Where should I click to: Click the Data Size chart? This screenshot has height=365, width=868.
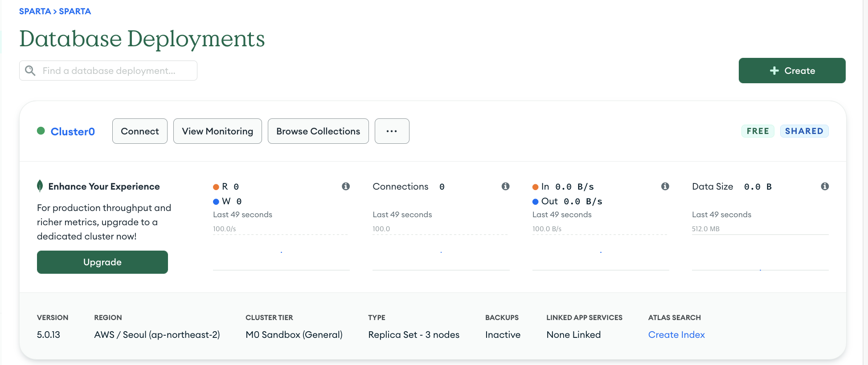760,252
